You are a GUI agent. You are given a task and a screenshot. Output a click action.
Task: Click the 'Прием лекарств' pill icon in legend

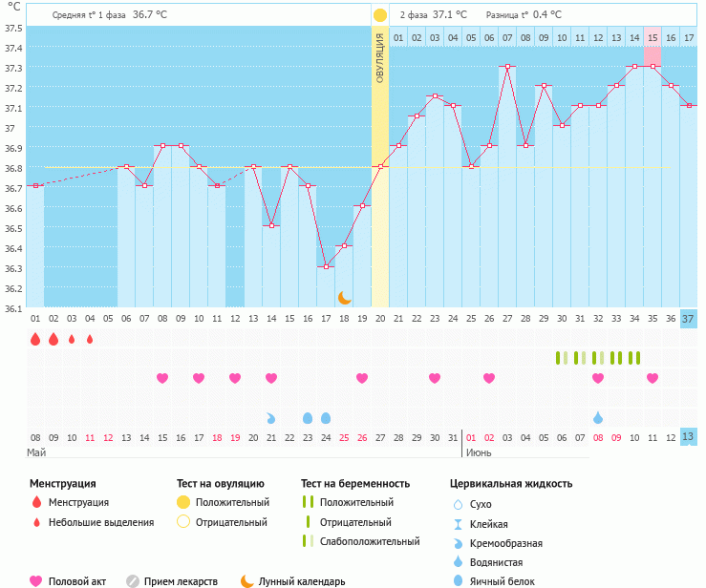(133, 580)
